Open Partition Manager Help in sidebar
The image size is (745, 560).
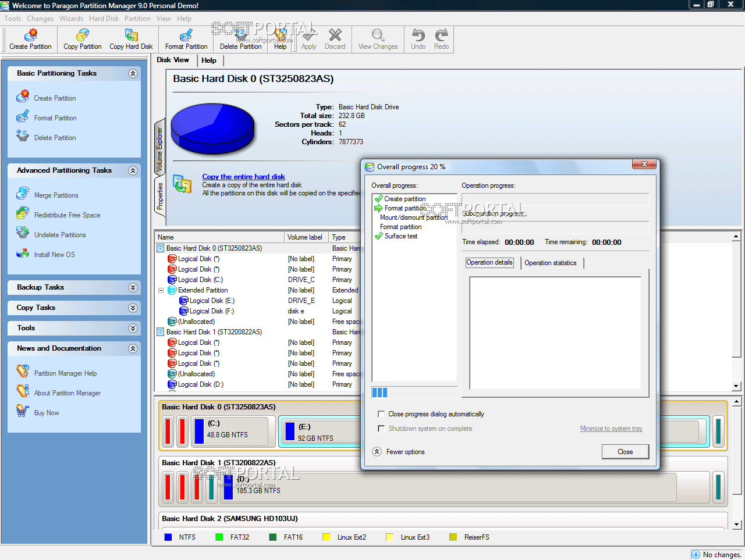[x=65, y=373]
